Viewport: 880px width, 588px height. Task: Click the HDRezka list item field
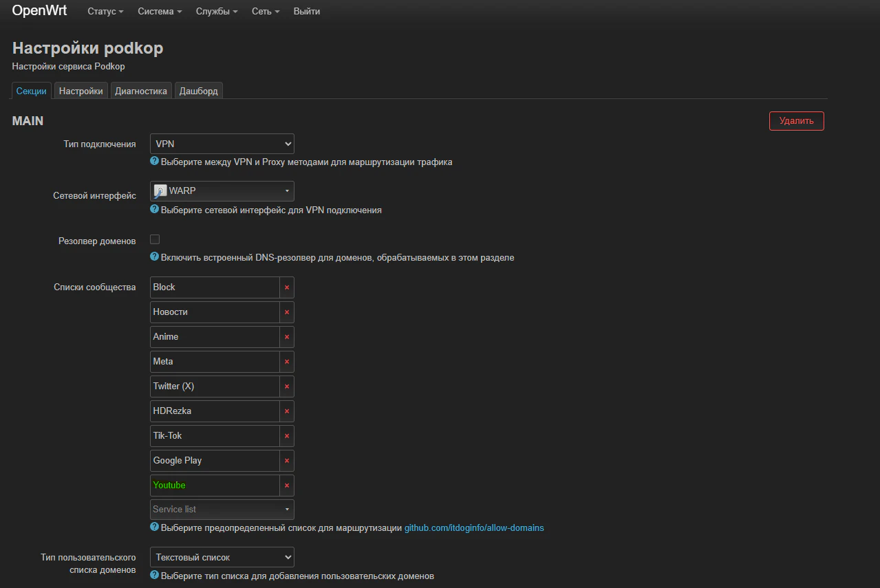point(215,411)
